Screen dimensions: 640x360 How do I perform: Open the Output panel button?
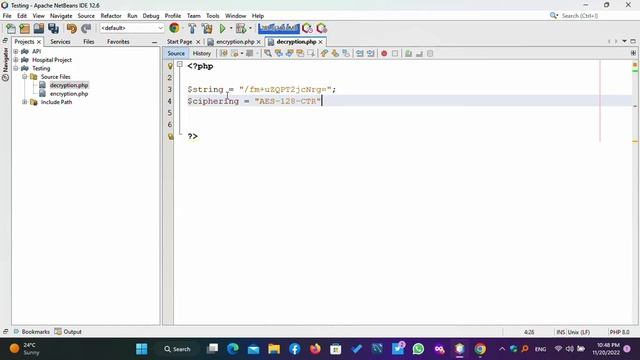pos(68,332)
